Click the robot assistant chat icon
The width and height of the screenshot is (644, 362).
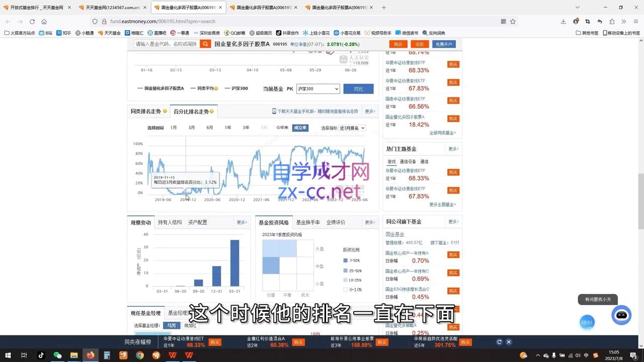coord(621,315)
